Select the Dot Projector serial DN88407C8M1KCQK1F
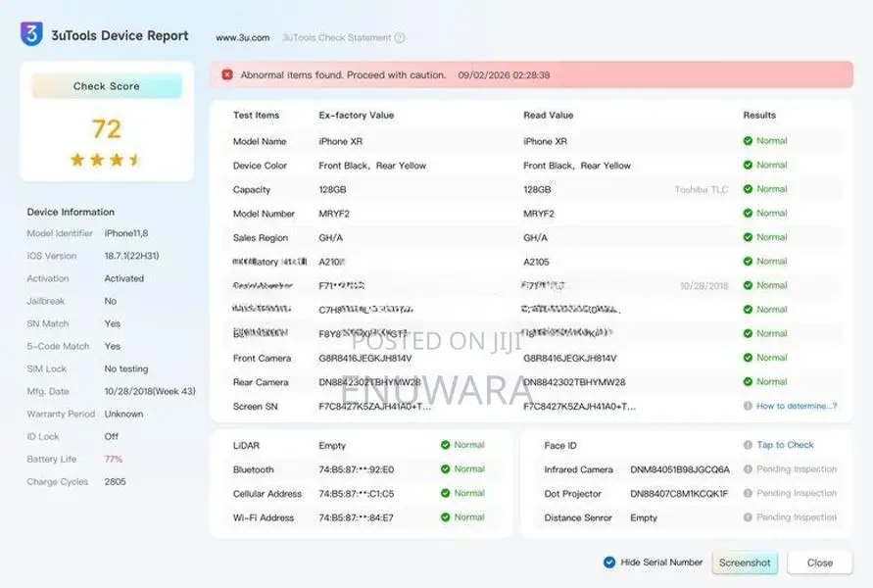The height and width of the screenshot is (588, 873). point(679,493)
